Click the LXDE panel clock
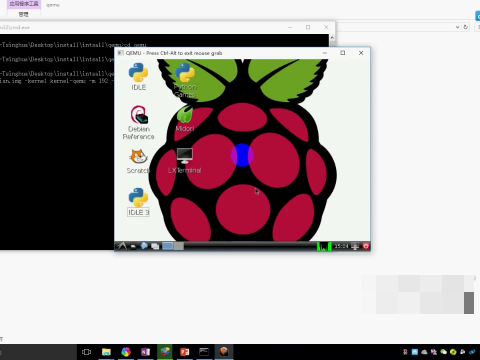This screenshot has width=480, height=360. [341, 246]
